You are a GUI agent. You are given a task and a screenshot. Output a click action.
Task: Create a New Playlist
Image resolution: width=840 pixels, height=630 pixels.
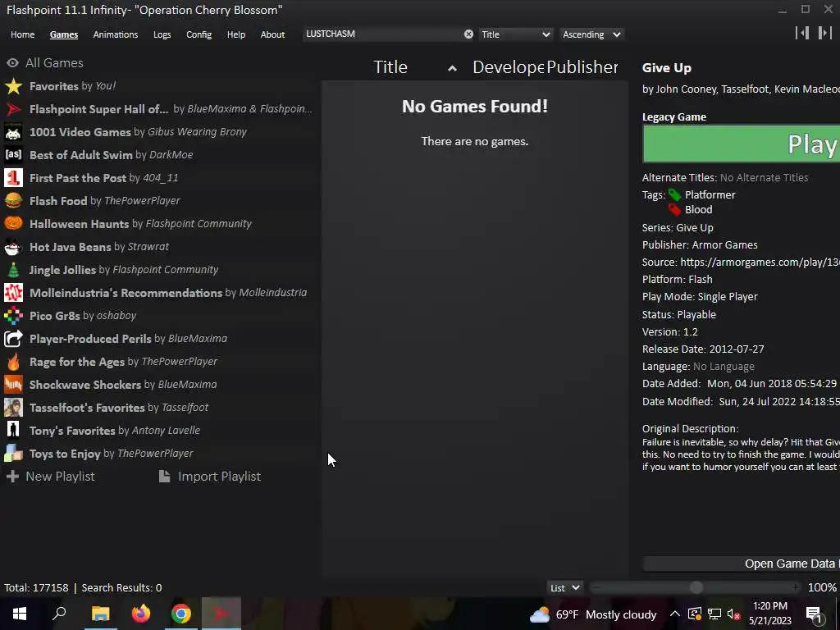click(x=50, y=477)
